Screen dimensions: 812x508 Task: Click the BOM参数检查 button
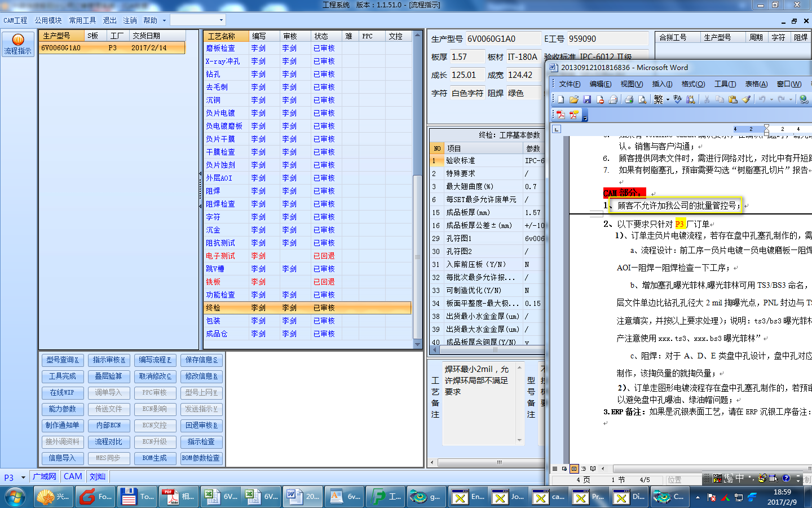[x=201, y=458]
